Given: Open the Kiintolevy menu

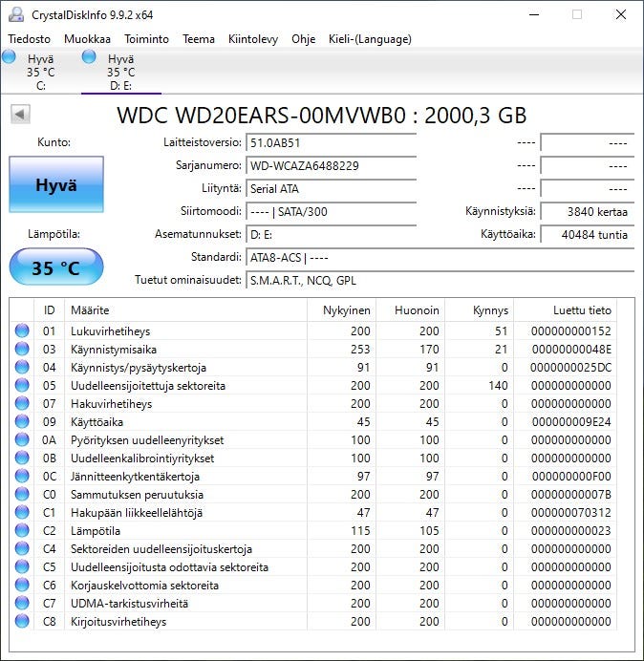Looking at the screenshot, I should [x=253, y=39].
